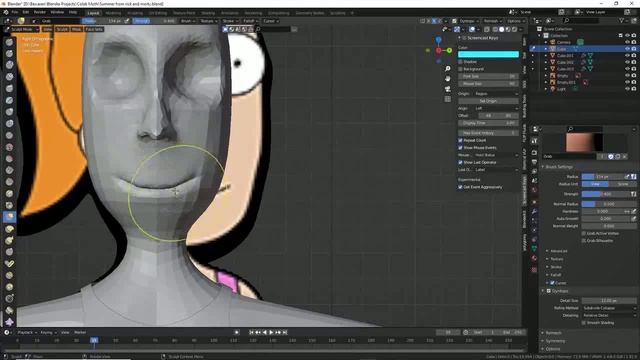Viewport: 640px width, 360px height.
Task: Hide the Light object in outliner
Action: coord(627,89)
